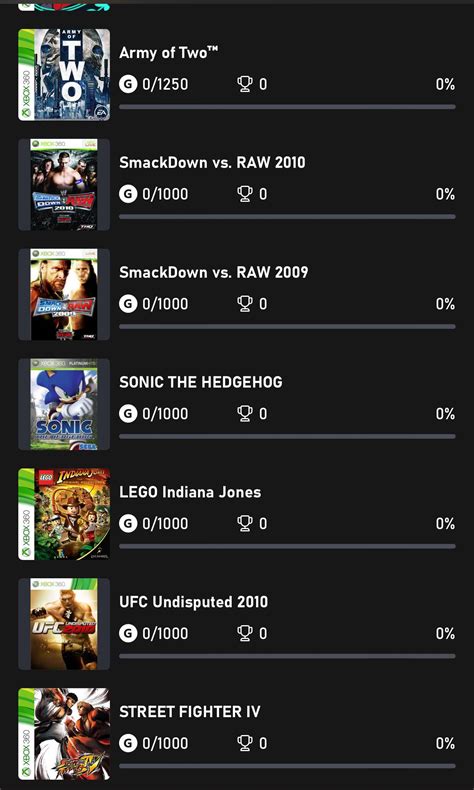Open the STREET FIGHTER IV cover thumbnail

(x=64, y=734)
